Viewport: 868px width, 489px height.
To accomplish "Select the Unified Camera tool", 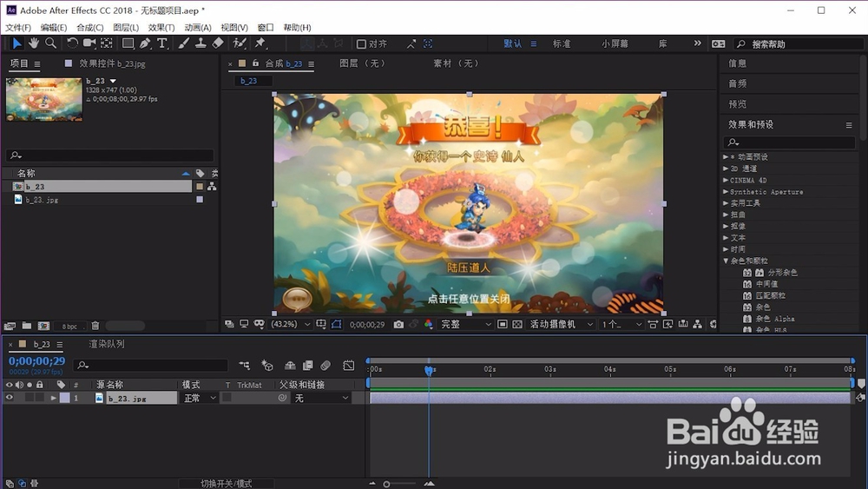I will tap(89, 43).
